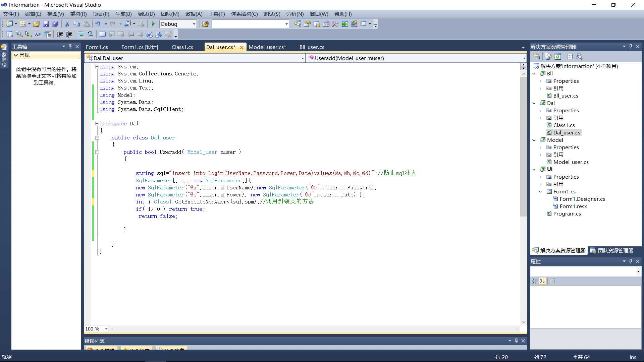Switch to the Form1.cs [设计] tab
The height and width of the screenshot is (362, 644).
[140, 47]
